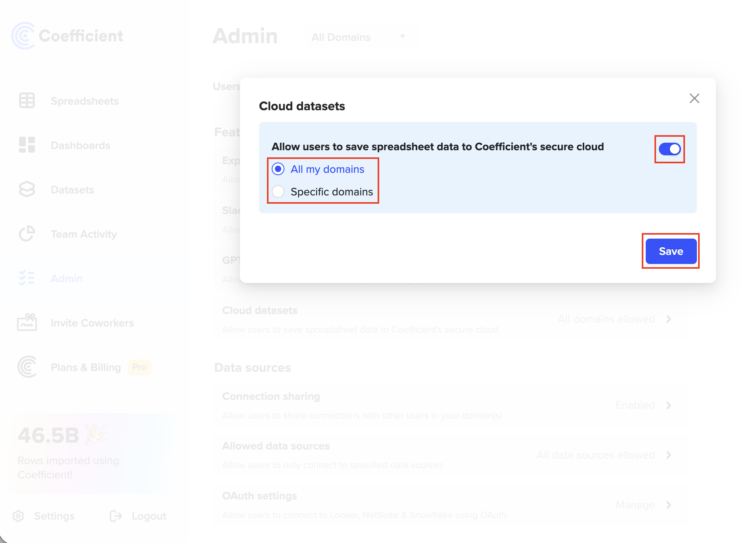Go to Team Activity in sidebar
The image size is (756, 543).
coord(84,234)
